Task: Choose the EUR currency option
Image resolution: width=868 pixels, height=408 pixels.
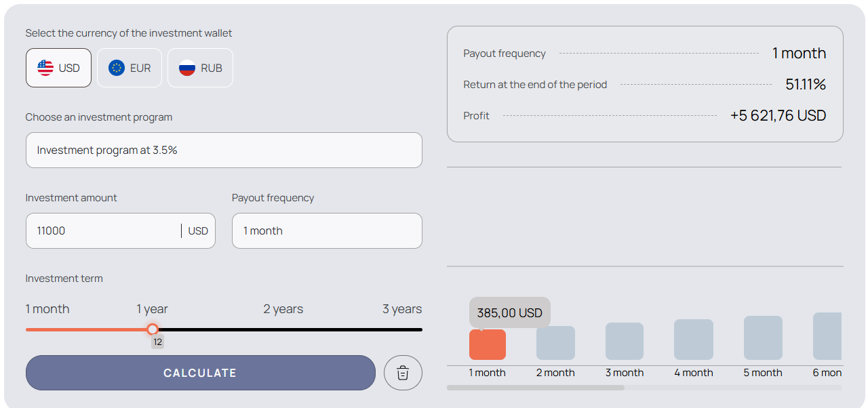Action: click(130, 68)
